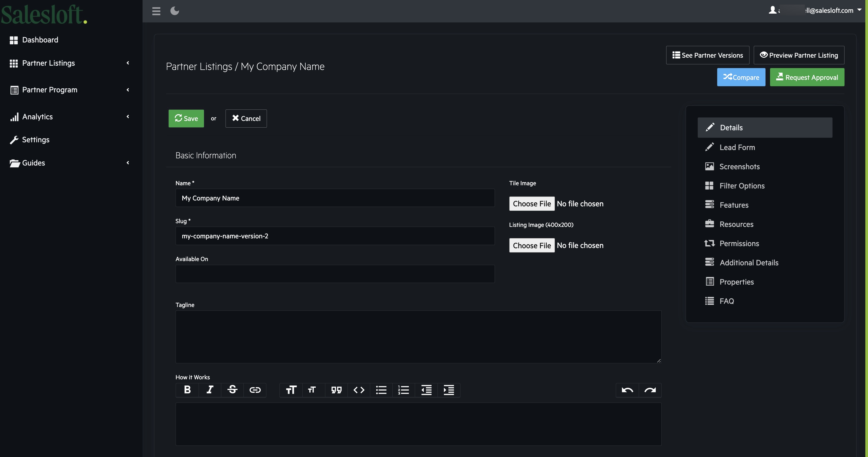The width and height of the screenshot is (868, 457).
Task: Open Preview Partner Listing
Action: [799, 55]
